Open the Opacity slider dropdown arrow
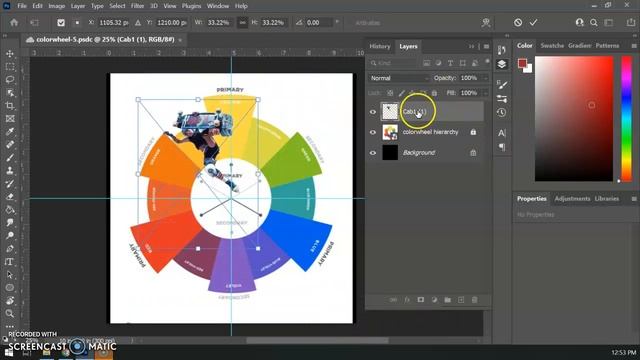 [485, 78]
